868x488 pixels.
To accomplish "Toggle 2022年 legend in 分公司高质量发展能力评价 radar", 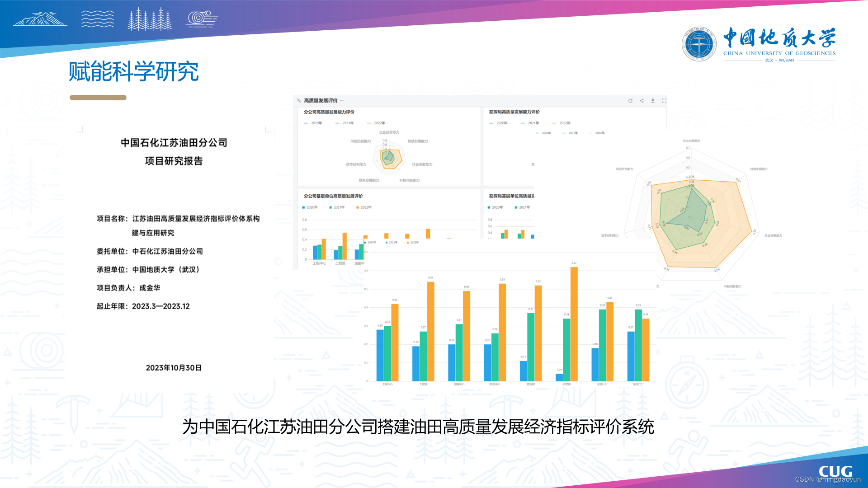I will click(x=376, y=123).
